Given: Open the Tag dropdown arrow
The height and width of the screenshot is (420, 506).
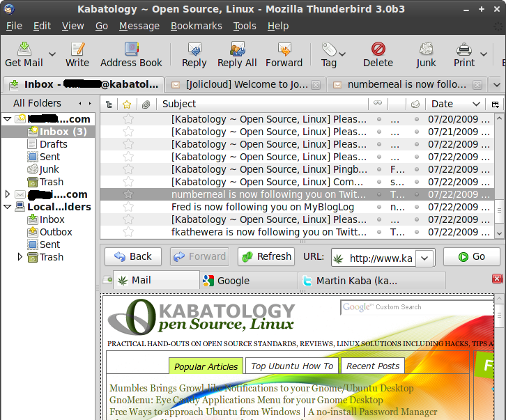Looking at the screenshot, I should tap(345, 54).
